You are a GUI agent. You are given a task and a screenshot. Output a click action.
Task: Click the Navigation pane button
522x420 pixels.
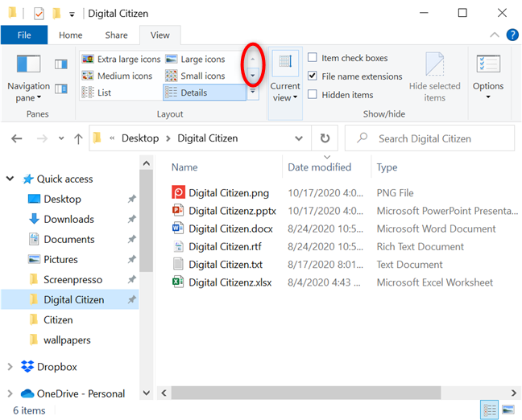pos(29,79)
